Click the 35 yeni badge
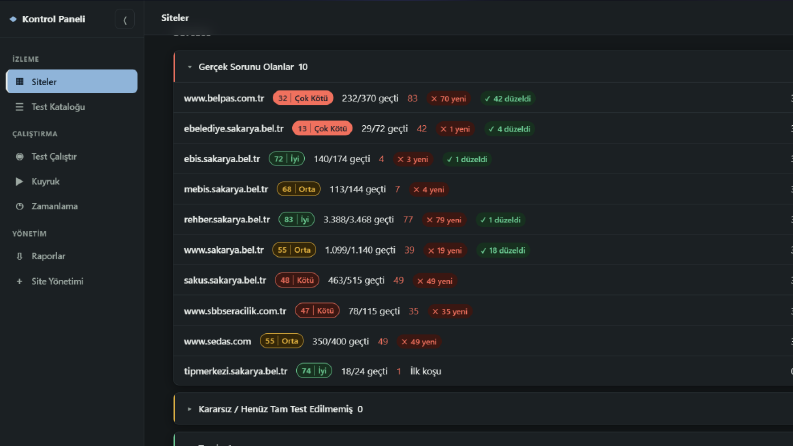 [x=450, y=311]
